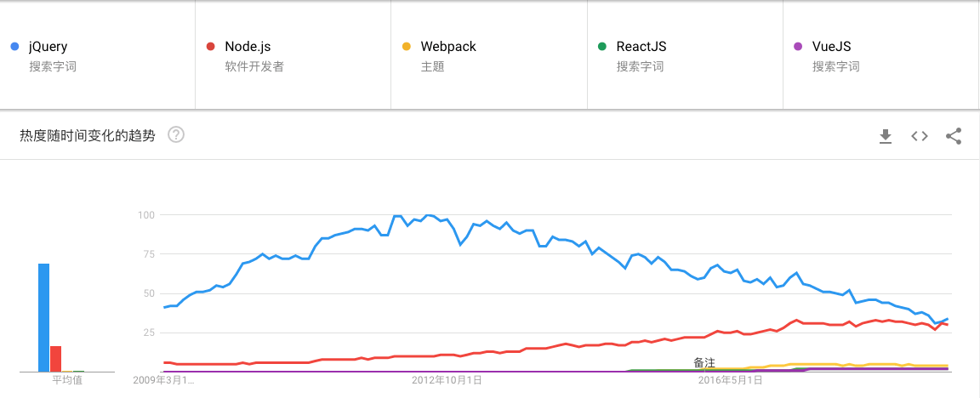Click the share icon
This screenshot has height=398, width=980.
coord(954,136)
